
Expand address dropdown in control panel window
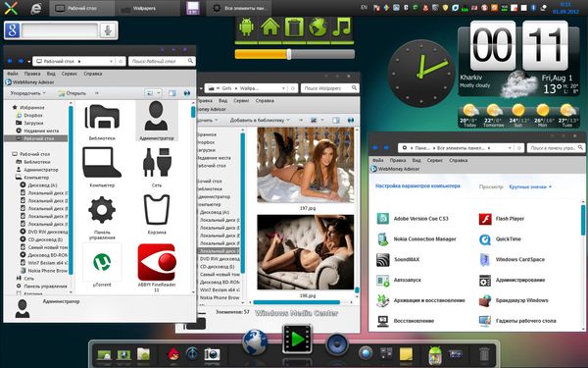click(510, 148)
